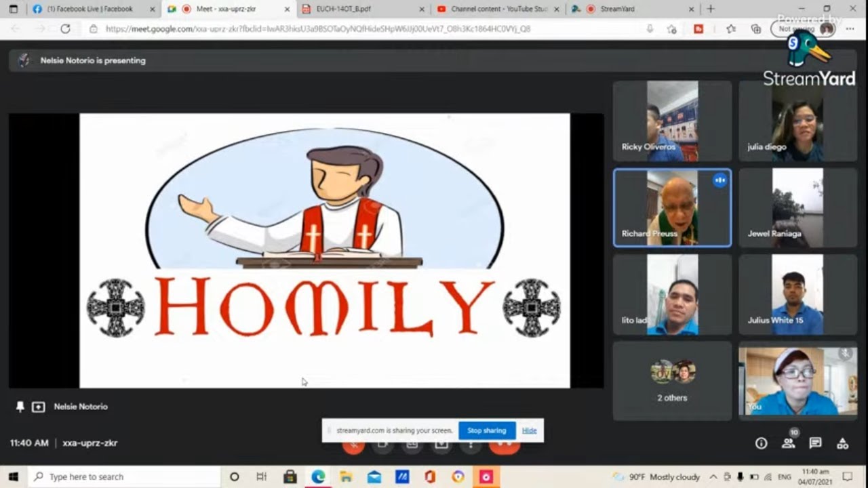868x488 pixels.
Task: Click the Not syncing profile button
Action: (x=804, y=28)
